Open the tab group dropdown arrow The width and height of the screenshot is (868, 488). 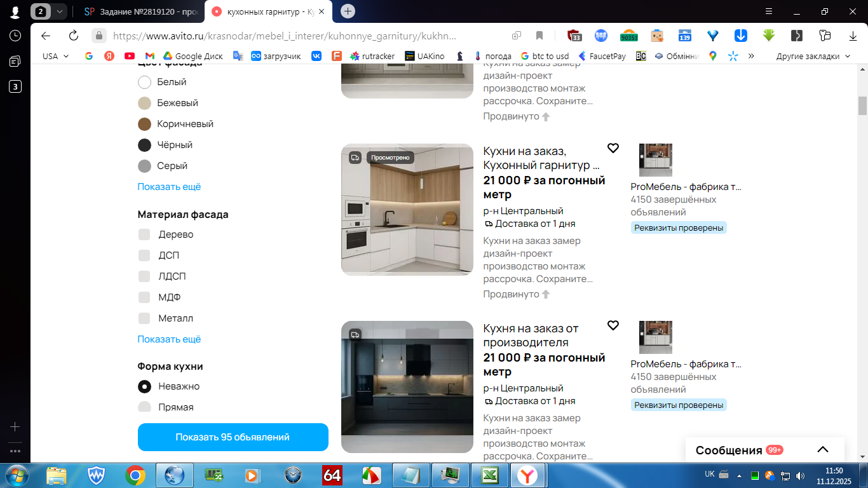coord(59,11)
